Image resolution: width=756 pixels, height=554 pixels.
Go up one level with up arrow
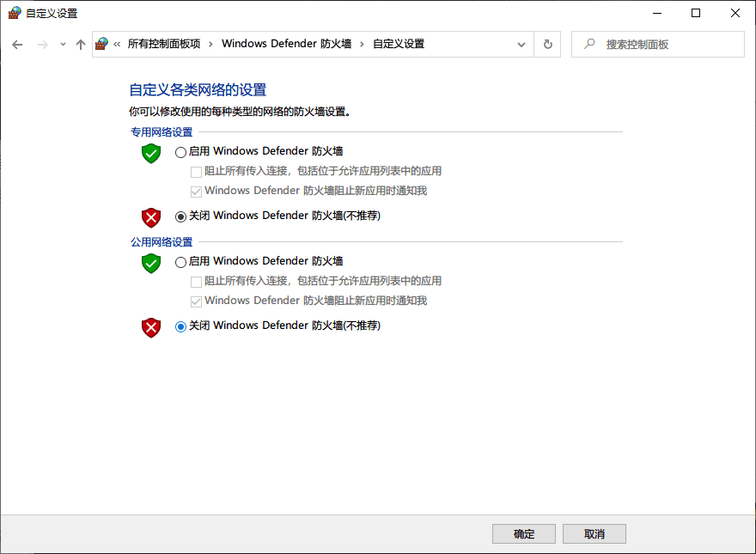coord(81,45)
